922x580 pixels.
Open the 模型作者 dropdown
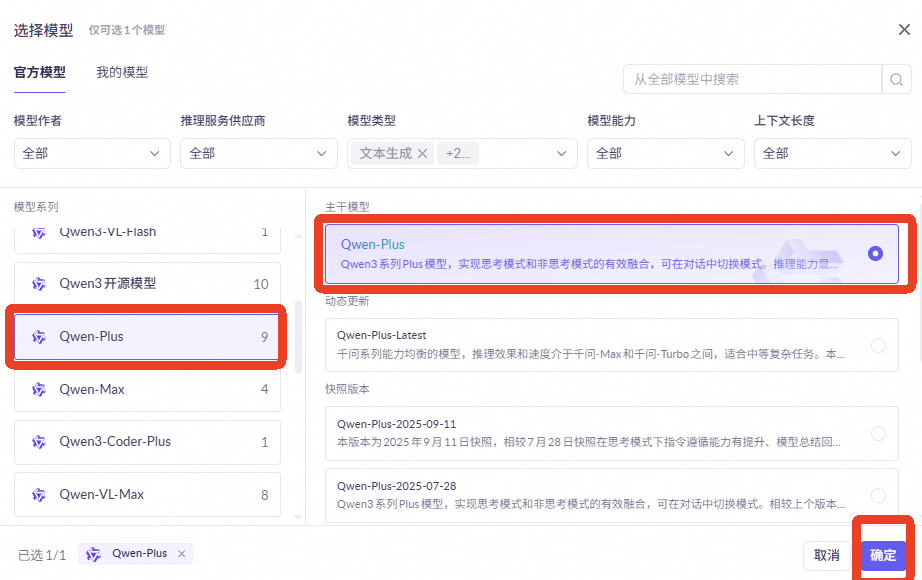[x=92, y=154]
